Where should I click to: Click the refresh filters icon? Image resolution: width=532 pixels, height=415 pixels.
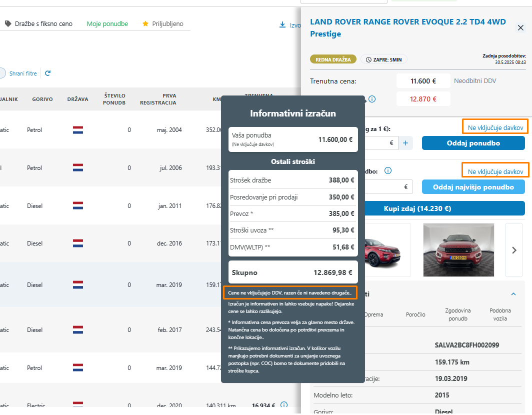click(x=48, y=73)
